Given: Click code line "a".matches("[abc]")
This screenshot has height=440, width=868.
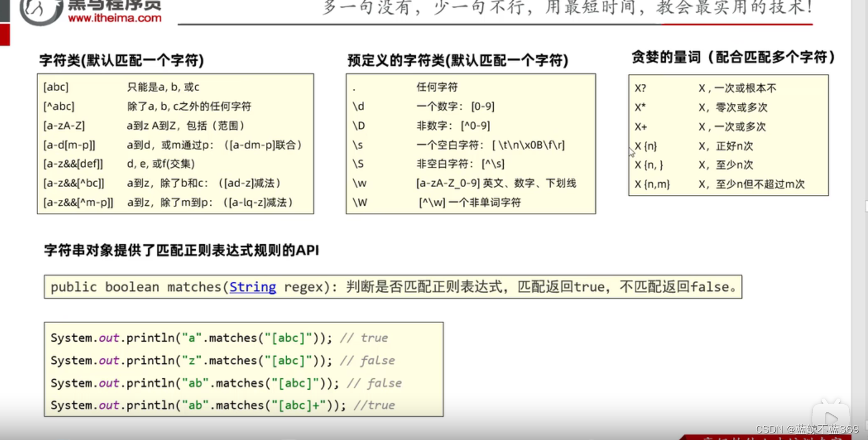Looking at the screenshot, I should pos(219,338).
